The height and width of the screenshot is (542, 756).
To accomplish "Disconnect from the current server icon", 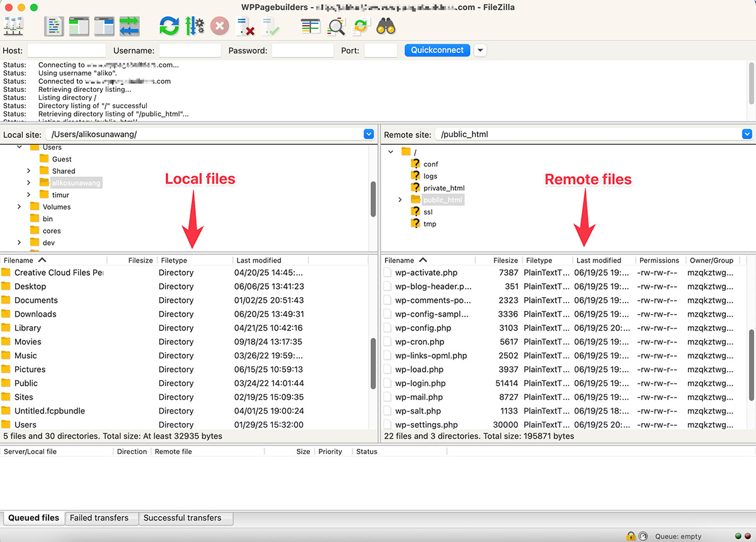I will (x=244, y=26).
